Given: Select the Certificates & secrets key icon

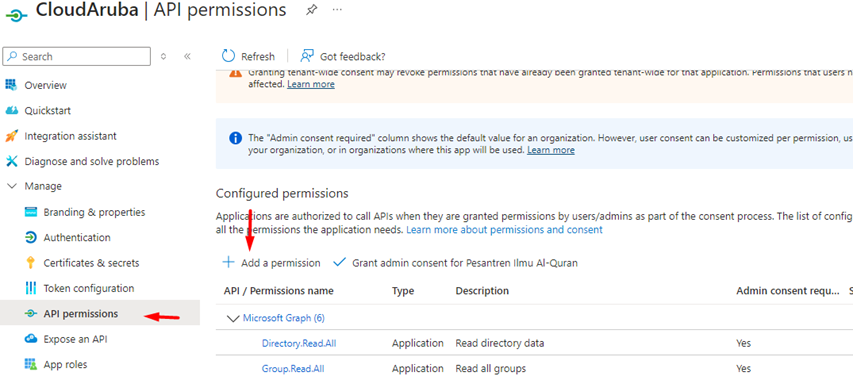Looking at the screenshot, I should point(31,263).
